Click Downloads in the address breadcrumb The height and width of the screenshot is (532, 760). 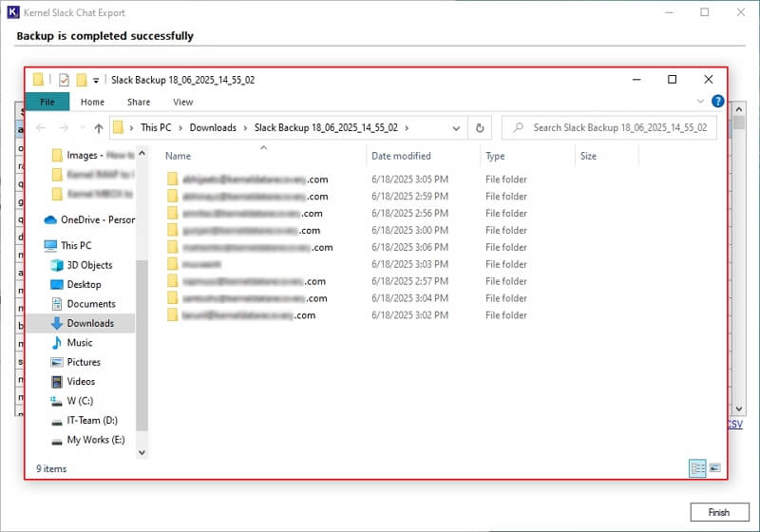[x=213, y=128]
